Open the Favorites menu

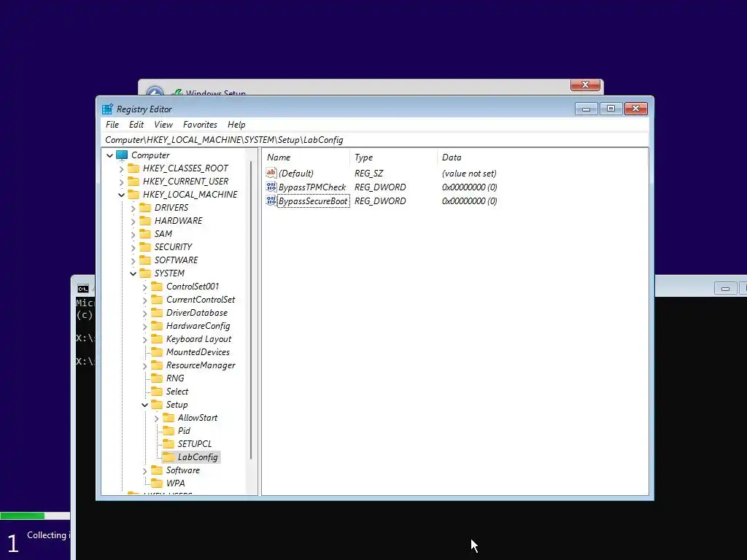(x=200, y=125)
